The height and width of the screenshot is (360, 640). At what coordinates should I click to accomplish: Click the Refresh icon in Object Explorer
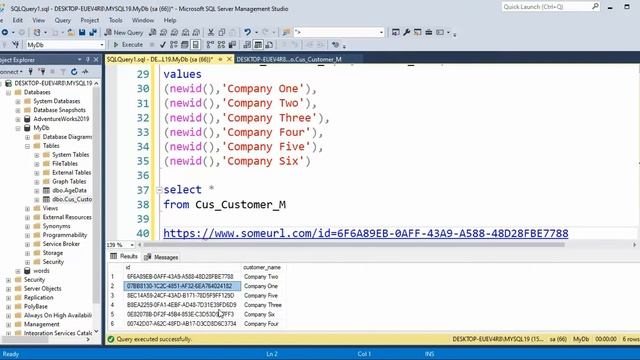pyautogui.click(x=74, y=72)
